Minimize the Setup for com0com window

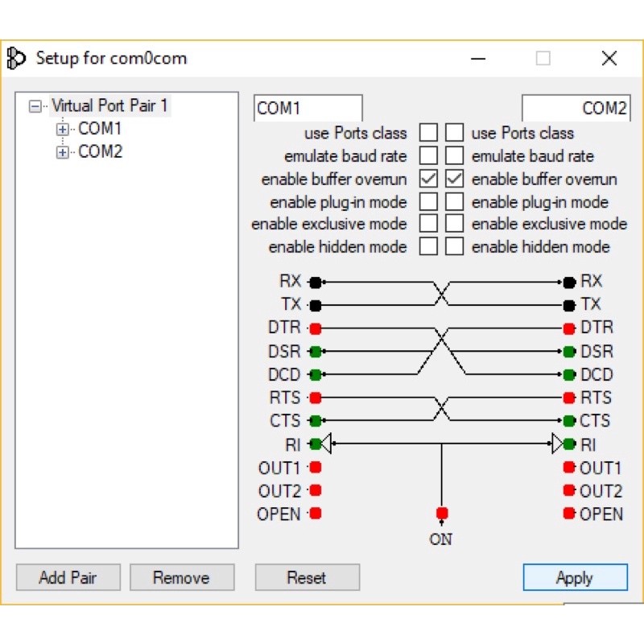coord(478,58)
